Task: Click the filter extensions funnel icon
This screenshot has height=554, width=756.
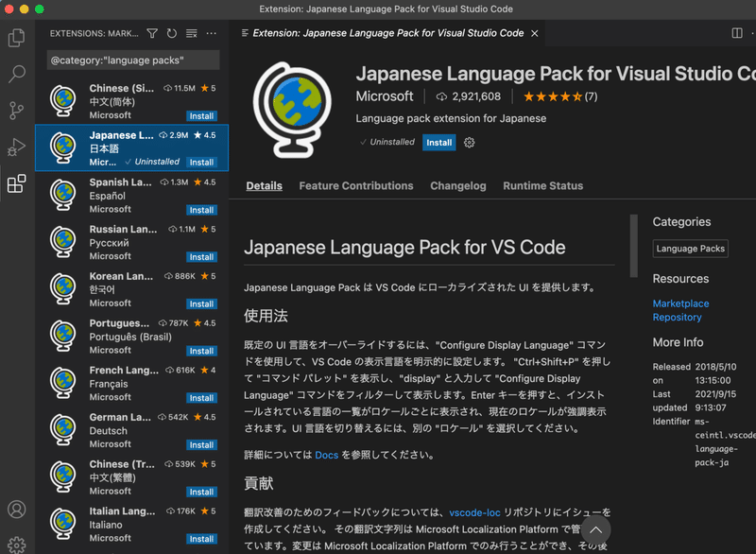Action: tap(152, 33)
